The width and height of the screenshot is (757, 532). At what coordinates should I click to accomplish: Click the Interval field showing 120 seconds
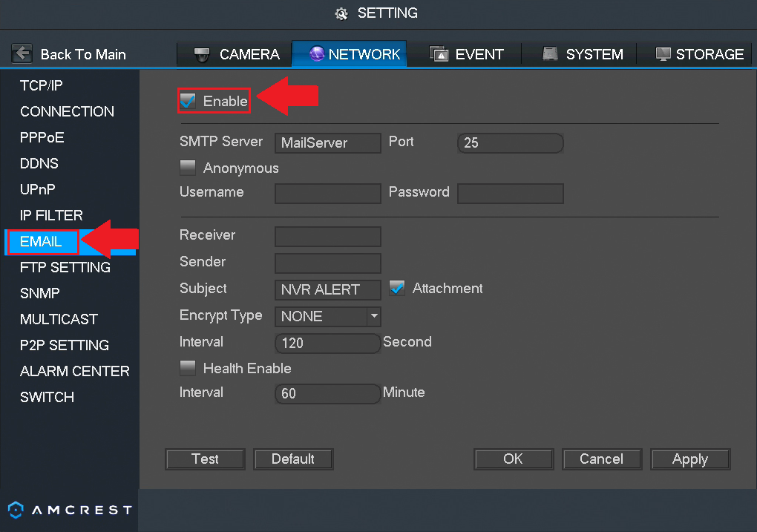(x=328, y=344)
